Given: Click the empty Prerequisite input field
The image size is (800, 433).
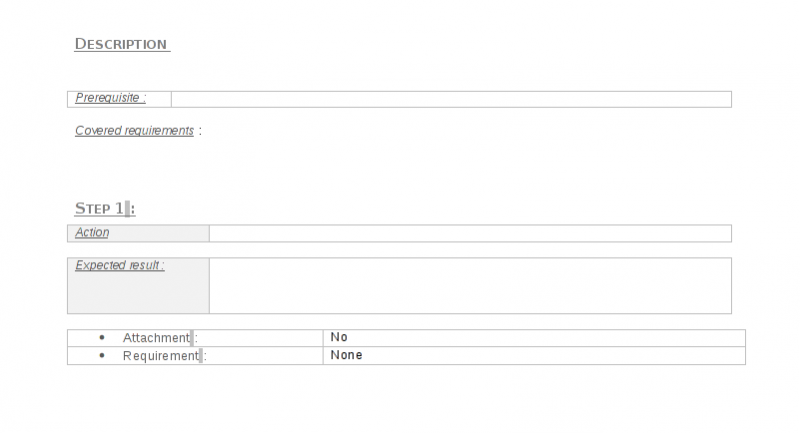Looking at the screenshot, I should pos(450,99).
